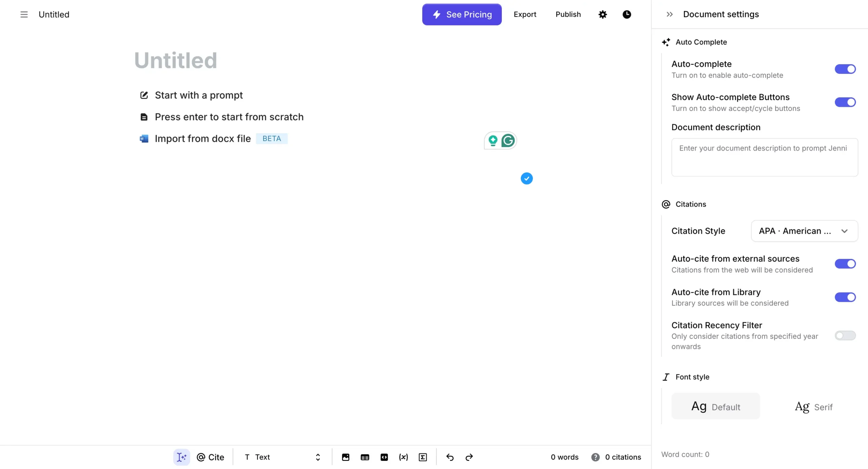Click the 0 words counter
This screenshot has width=868, height=469.
pos(565,457)
